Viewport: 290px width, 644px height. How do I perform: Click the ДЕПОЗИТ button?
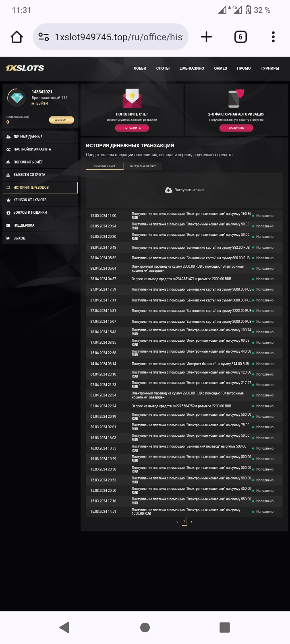[61, 120]
